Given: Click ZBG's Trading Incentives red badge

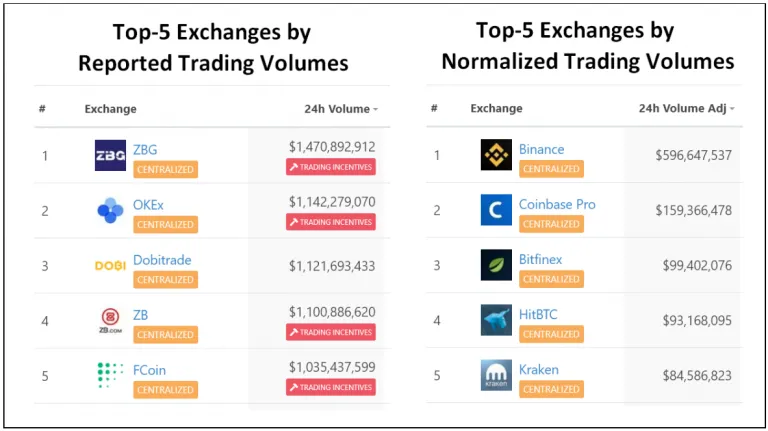Looking at the screenshot, I should click(x=331, y=167).
